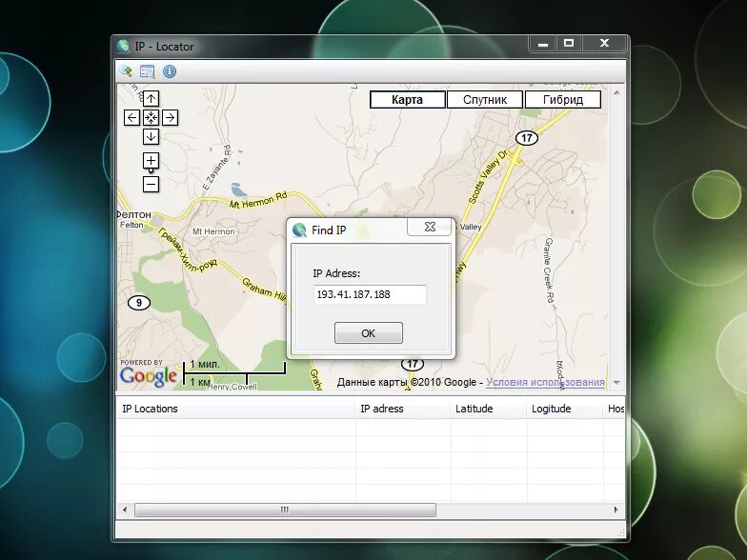Image resolution: width=747 pixels, height=560 pixels.
Task: Click the horizontal scrollbar thumb of the list
Action: click(285, 510)
